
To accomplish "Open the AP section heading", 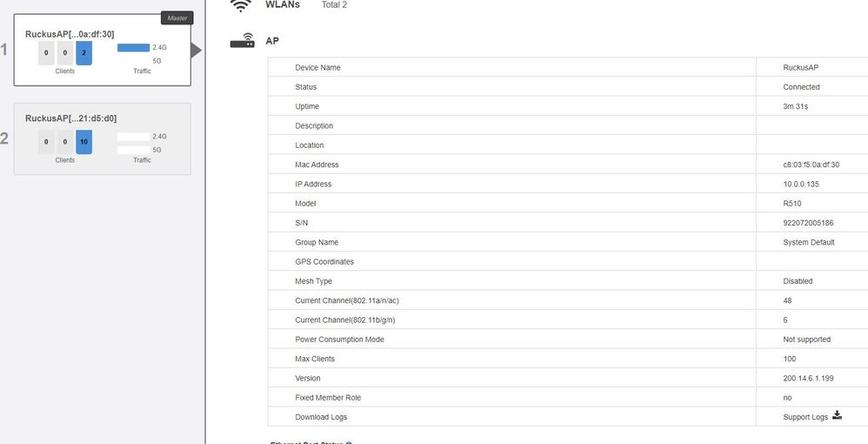I will 272,41.
